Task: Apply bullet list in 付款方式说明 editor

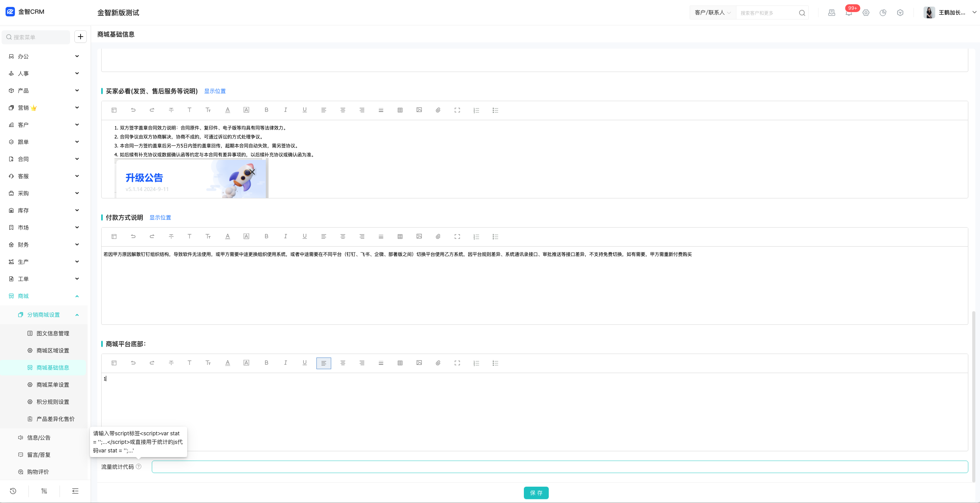Action: click(x=495, y=237)
